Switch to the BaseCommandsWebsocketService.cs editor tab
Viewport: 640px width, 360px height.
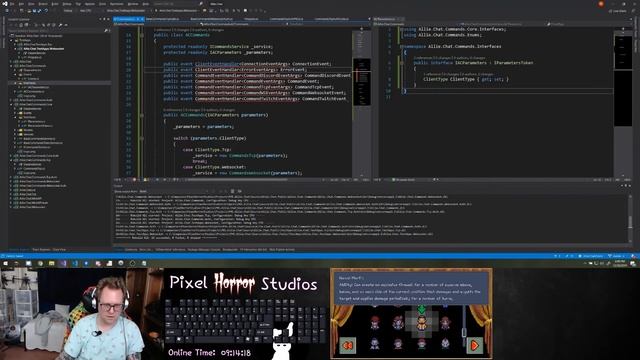click(x=211, y=19)
